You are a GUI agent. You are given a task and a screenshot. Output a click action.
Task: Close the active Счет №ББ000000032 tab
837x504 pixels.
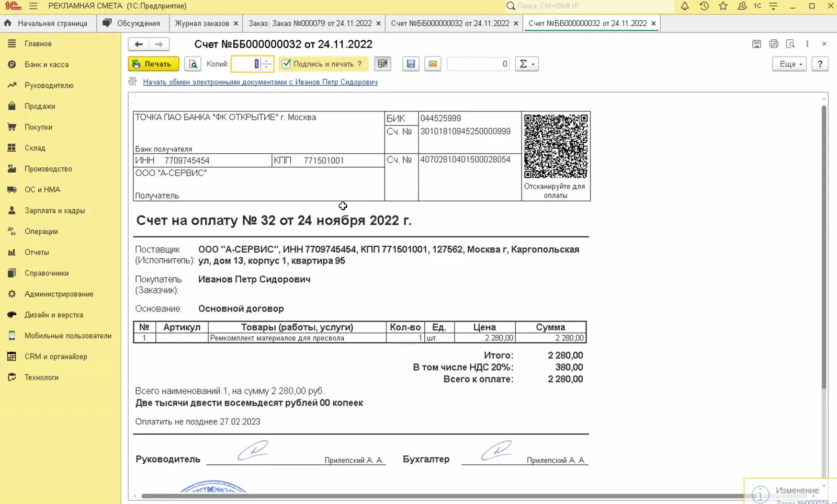point(653,24)
